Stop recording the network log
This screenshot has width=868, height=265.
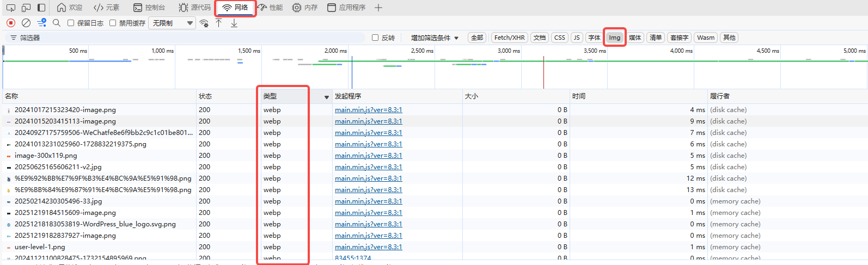pyautogui.click(x=11, y=23)
